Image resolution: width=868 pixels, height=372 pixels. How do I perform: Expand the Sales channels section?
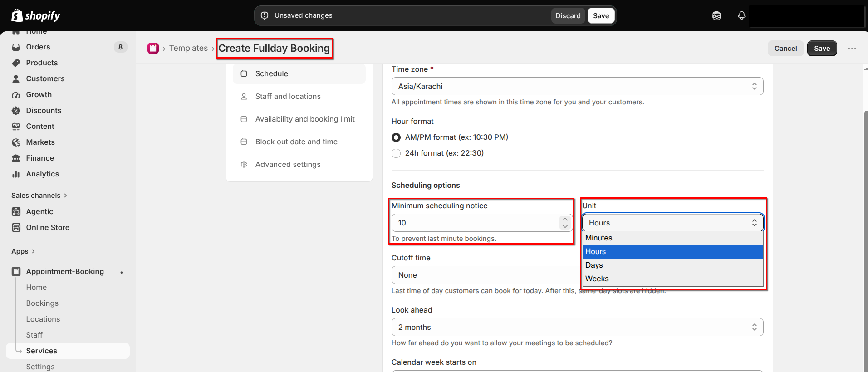coord(39,196)
